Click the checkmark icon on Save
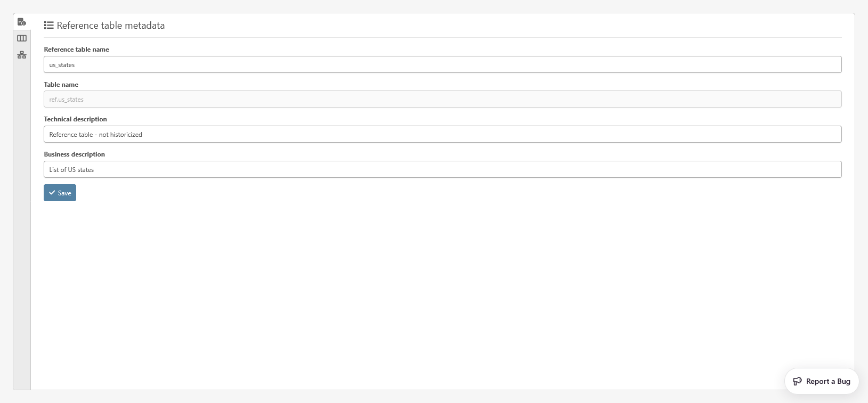 [52, 193]
